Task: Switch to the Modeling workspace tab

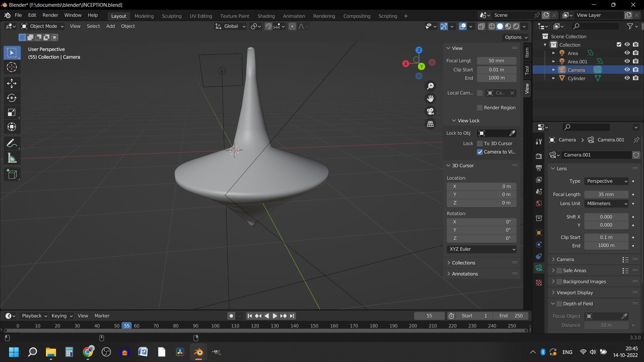Action: [x=144, y=16]
